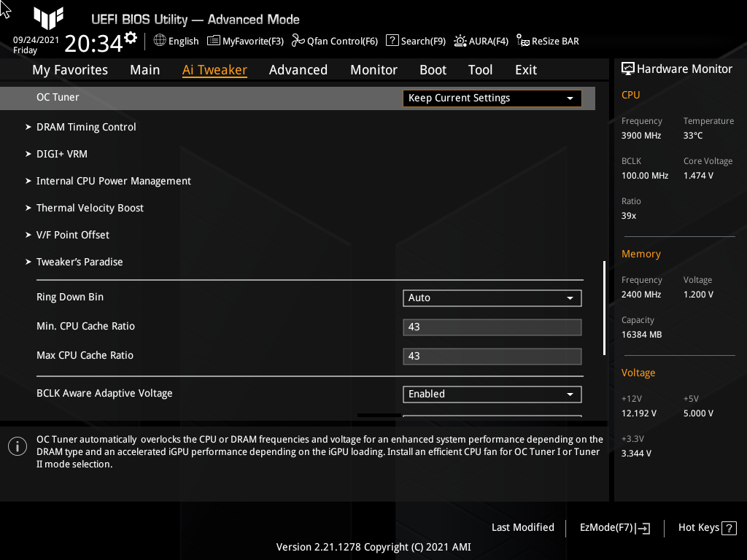Go to the Exit tab
This screenshot has height=560, width=747.
[526, 70]
